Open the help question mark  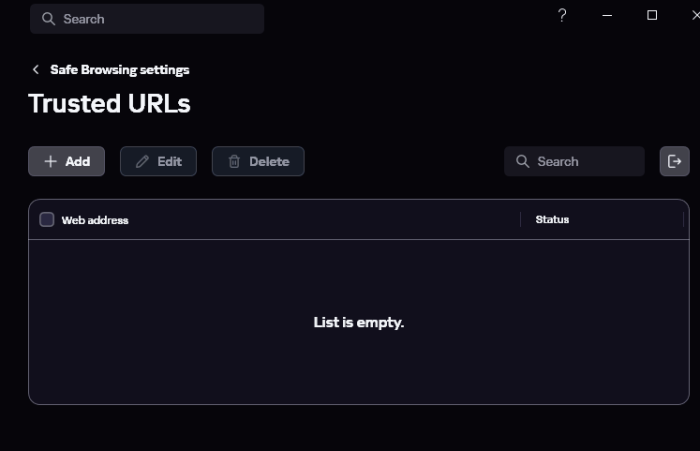point(562,15)
